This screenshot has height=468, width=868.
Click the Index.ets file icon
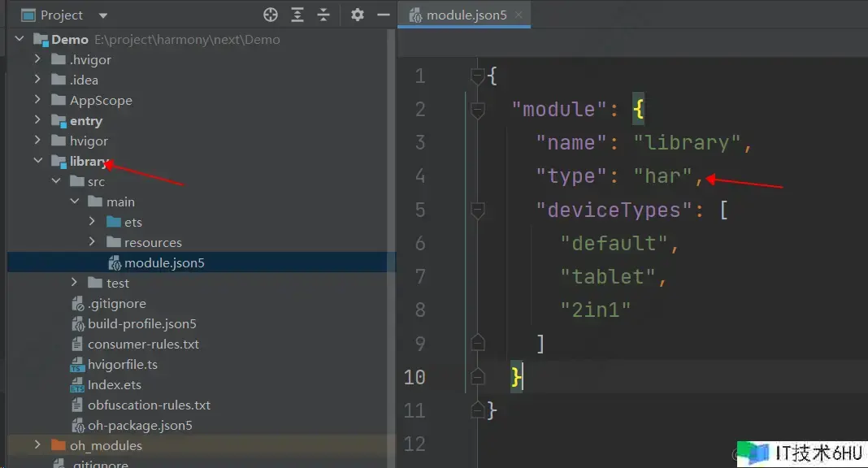coord(77,385)
